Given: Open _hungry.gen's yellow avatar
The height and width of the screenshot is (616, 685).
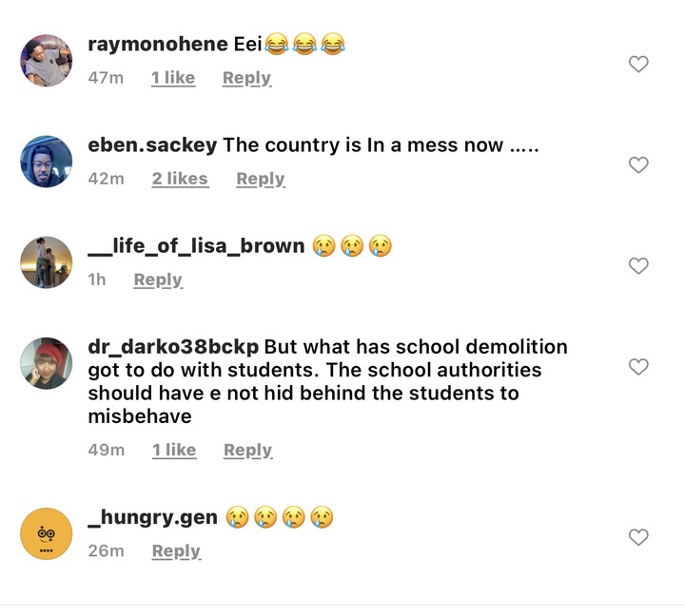Looking at the screenshot, I should click(47, 533).
